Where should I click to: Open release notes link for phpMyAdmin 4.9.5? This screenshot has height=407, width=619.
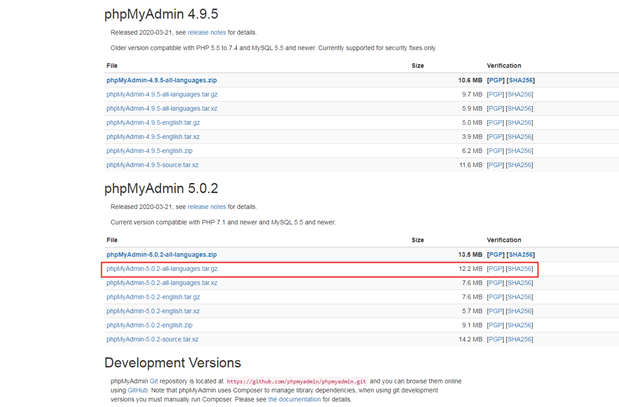coord(206,32)
